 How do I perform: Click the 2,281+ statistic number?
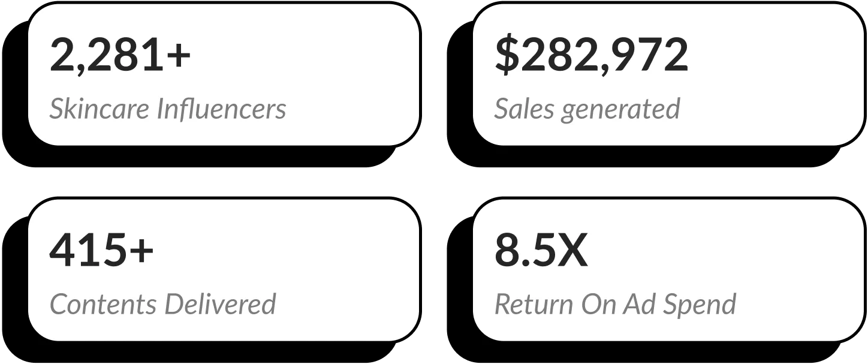point(119,55)
